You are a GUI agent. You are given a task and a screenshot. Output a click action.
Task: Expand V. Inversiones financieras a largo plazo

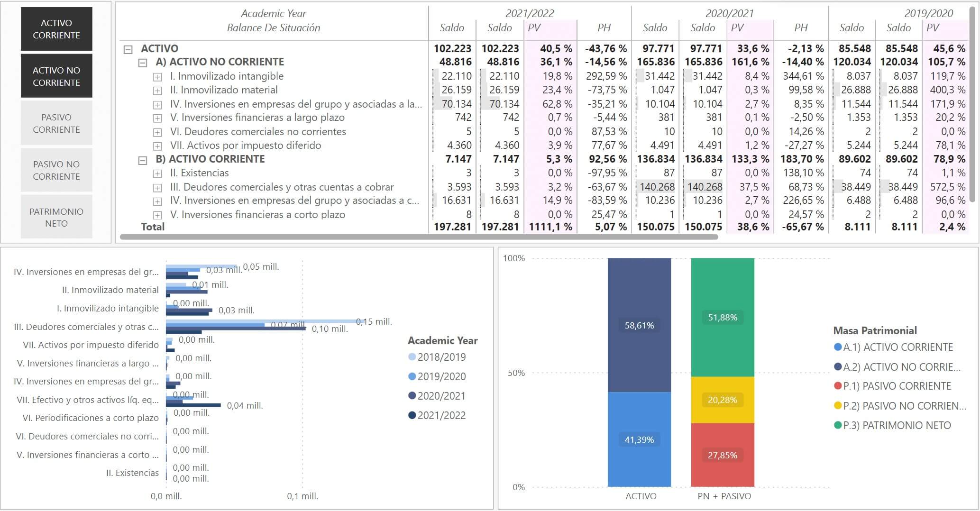pos(157,119)
